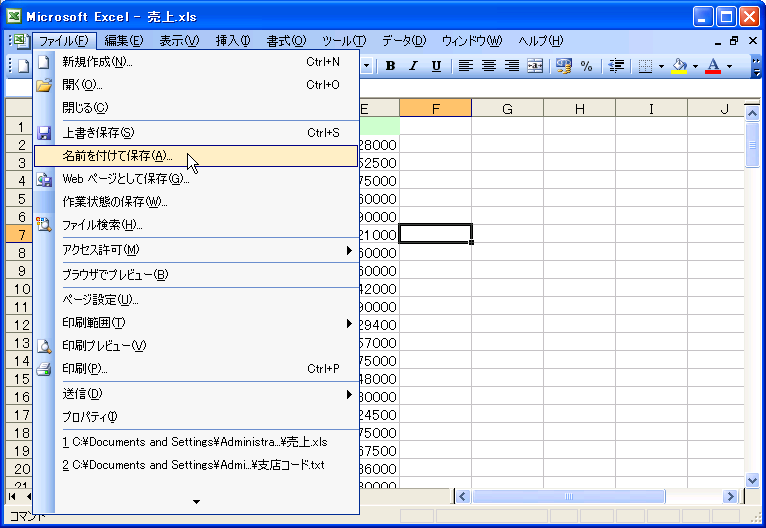The width and height of the screenshot is (766, 528).
Task: Open fill color dropdown arrow
Action: coord(695,66)
